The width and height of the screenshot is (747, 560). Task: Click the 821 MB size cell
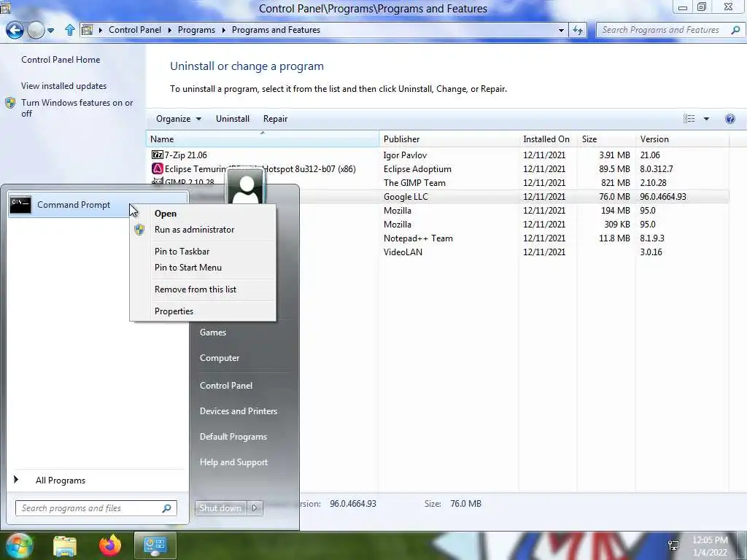[x=616, y=183]
